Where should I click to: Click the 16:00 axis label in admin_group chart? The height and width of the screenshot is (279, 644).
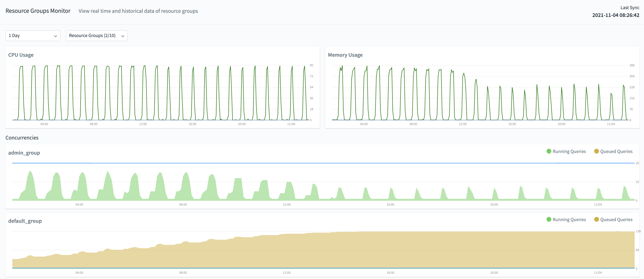pyautogui.click(x=391, y=204)
